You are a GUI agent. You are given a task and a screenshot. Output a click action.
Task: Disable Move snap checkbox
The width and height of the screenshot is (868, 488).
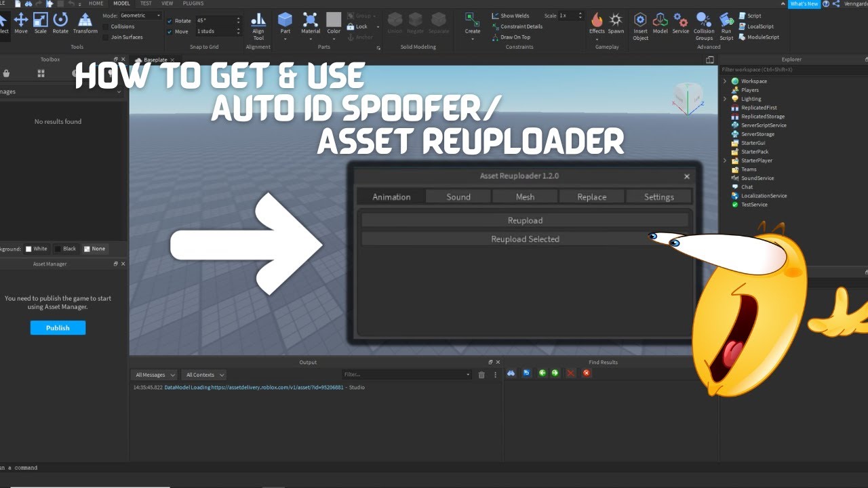(170, 32)
